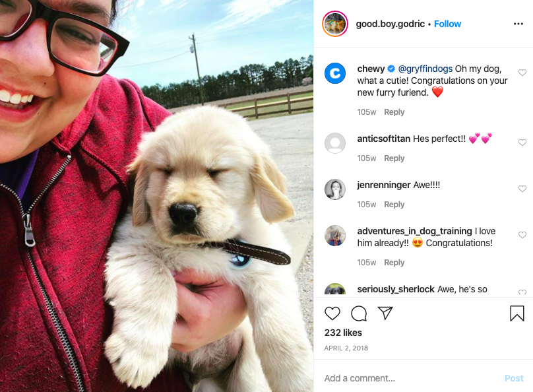View the 232 likes list
The height and width of the screenshot is (392, 533).
[x=343, y=333]
